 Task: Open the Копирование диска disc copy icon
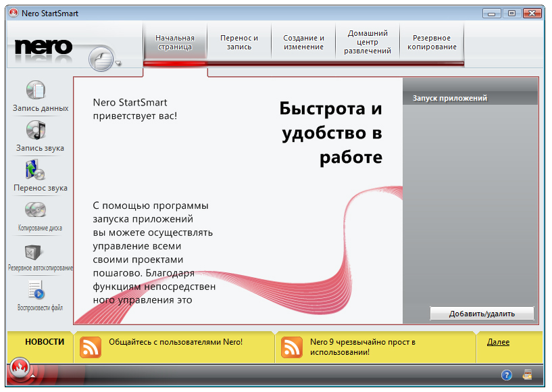(x=36, y=210)
